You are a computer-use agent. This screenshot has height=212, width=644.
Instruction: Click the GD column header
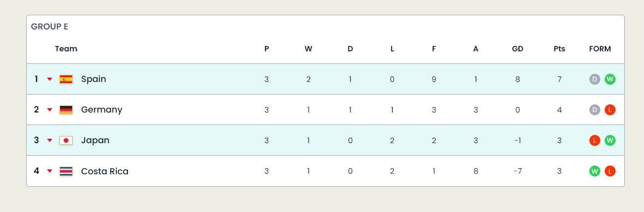click(517, 49)
